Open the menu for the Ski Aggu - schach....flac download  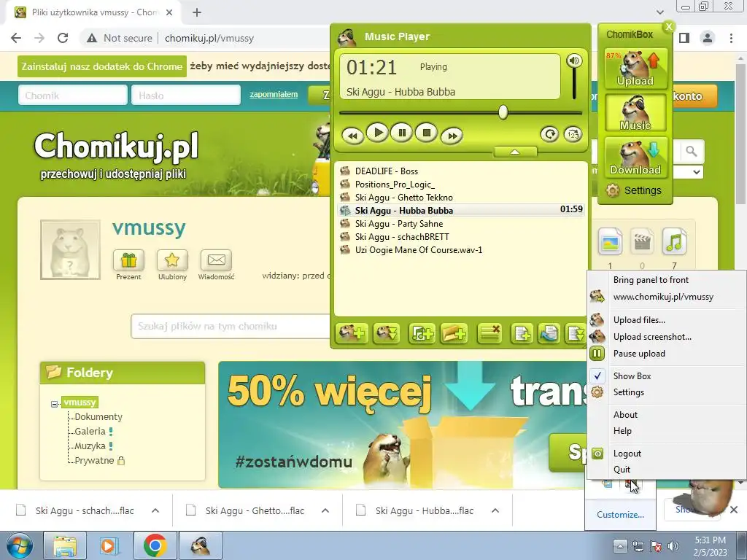coord(155,510)
